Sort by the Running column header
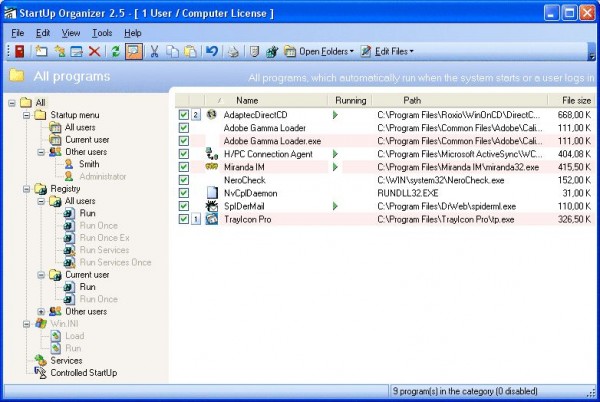Image resolution: width=600 pixels, height=402 pixels. (350, 100)
